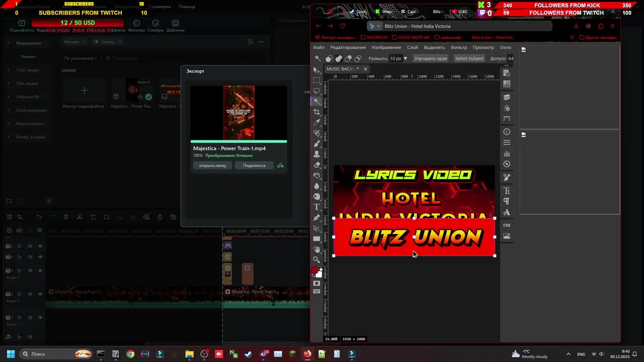Viewport: 644px width, 362px height.
Task: Select the Rectangle shape tool in Photopea
Action: 316,239
